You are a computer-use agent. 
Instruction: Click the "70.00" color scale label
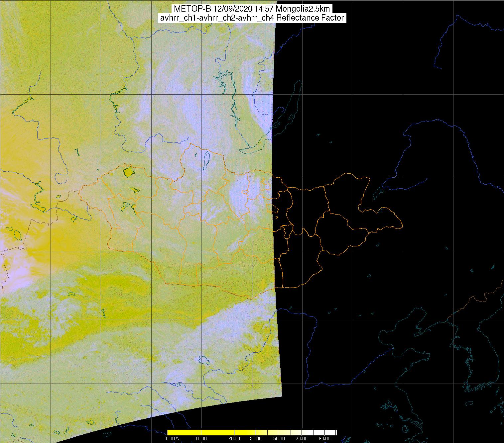[302, 438]
